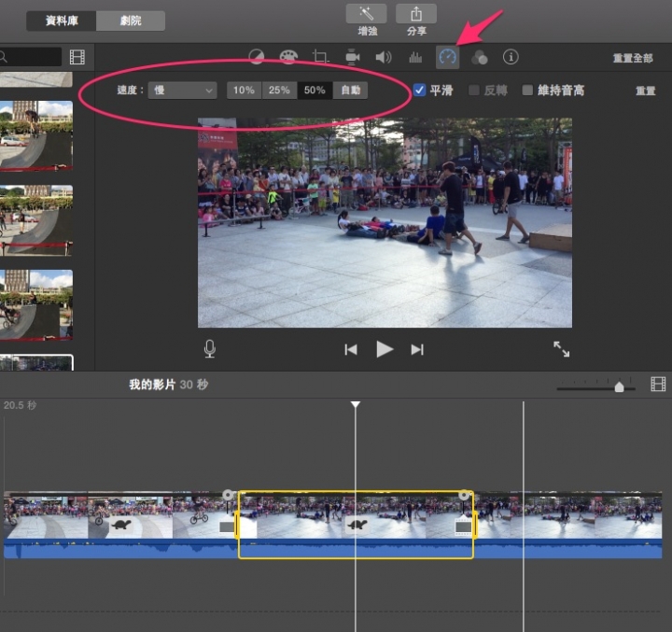The width and height of the screenshot is (672, 632).
Task: Click the search field in the library
Action: 31,57
